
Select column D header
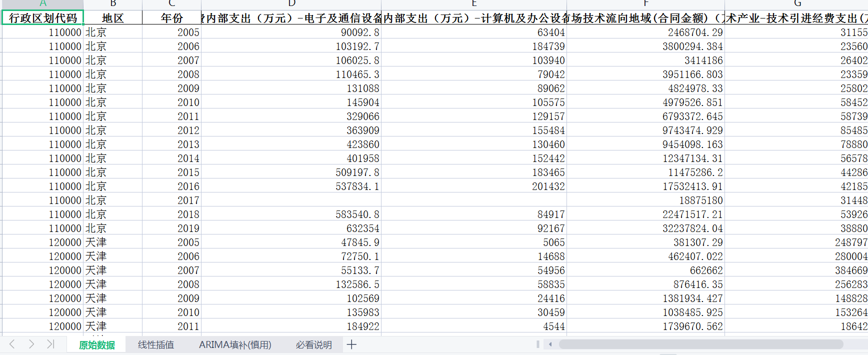[291, 4]
